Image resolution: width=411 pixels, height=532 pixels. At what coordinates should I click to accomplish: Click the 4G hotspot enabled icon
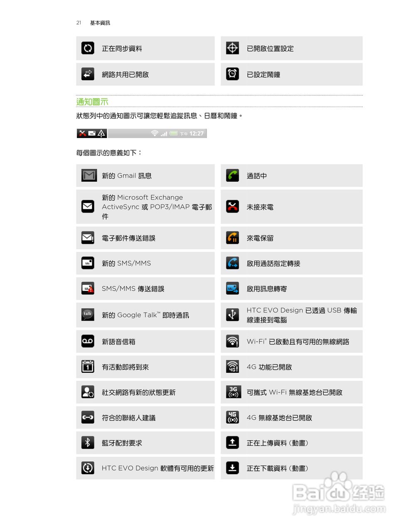point(232,417)
